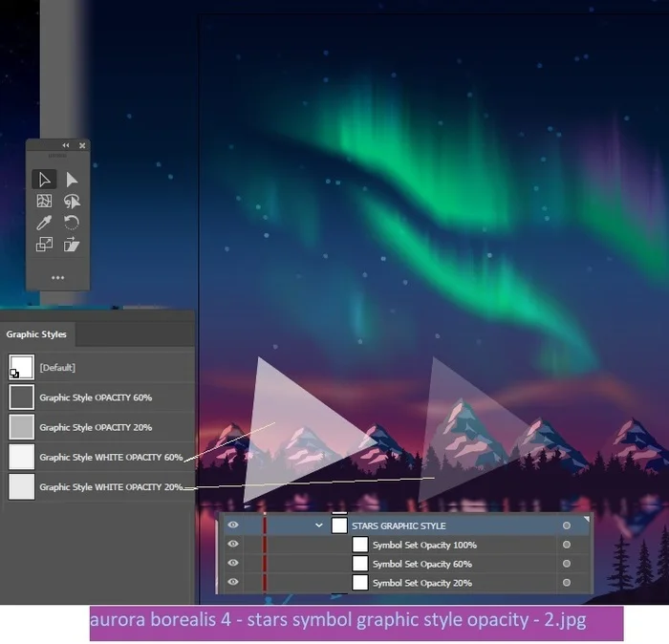Hide Symbol Set Opacity 20% sublayer
The width and height of the screenshot is (669, 644).
point(233,582)
